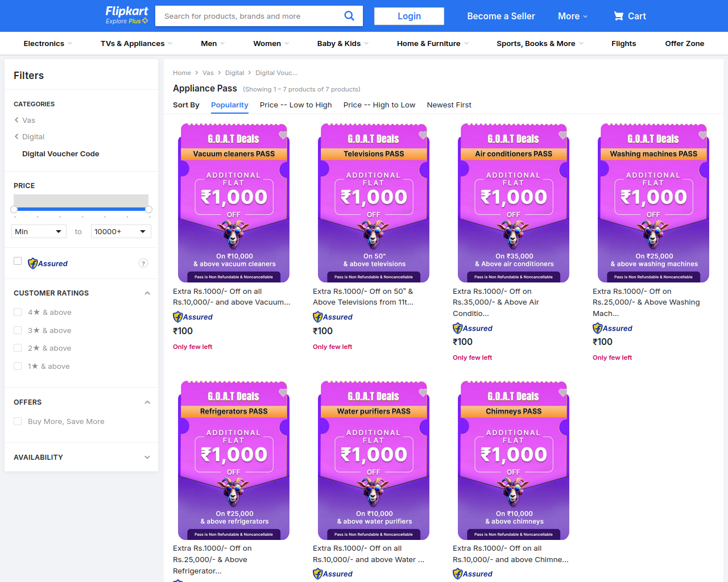This screenshot has width=728, height=582.
Task: Collapse the Customer Ratings section
Action: [x=147, y=293]
